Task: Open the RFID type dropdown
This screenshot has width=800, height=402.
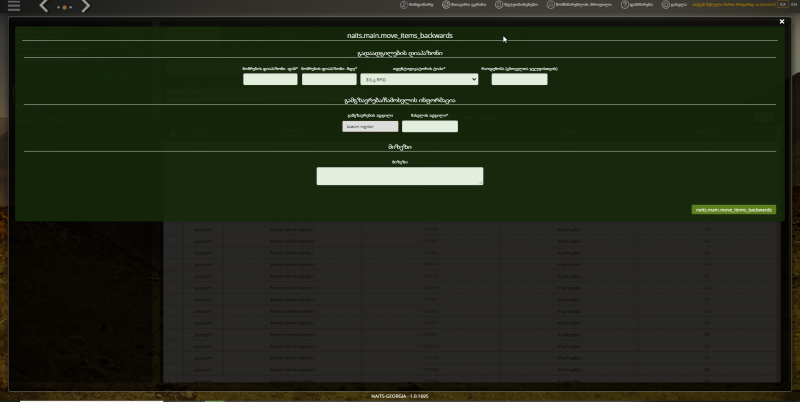Action: tap(419, 79)
